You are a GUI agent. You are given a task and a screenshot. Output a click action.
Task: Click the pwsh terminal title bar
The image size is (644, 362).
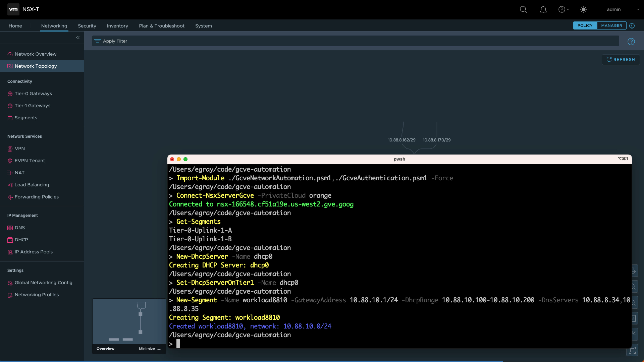click(x=399, y=159)
